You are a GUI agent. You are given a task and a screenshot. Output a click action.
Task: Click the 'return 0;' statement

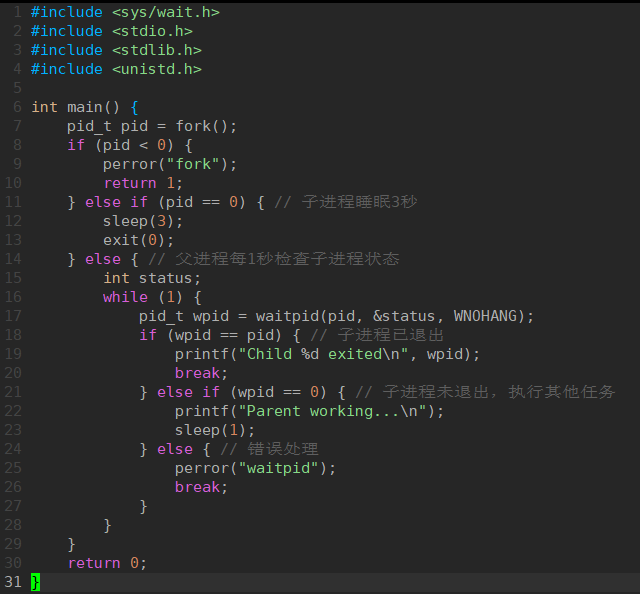click(x=107, y=563)
